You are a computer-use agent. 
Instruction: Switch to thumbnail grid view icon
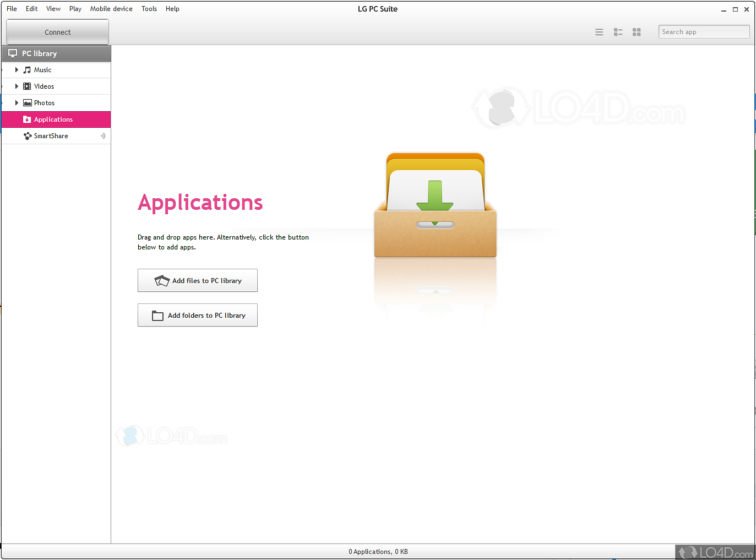coord(637,32)
